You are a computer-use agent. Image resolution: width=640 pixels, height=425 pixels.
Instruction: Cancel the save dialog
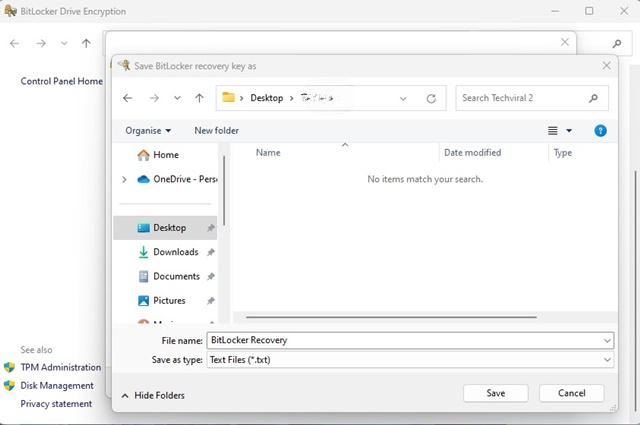click(x=571, y=393)
